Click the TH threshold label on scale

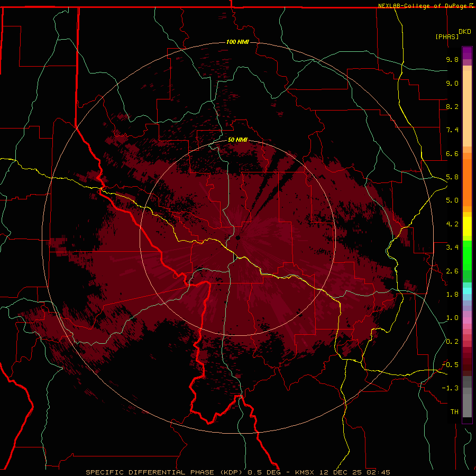[x=454, y=412]
